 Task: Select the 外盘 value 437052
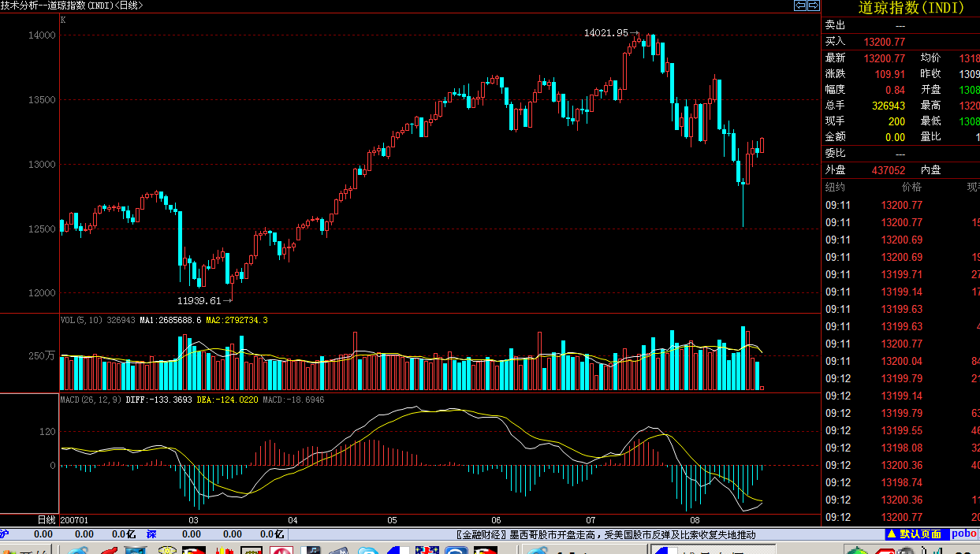(x=889, y=170)
